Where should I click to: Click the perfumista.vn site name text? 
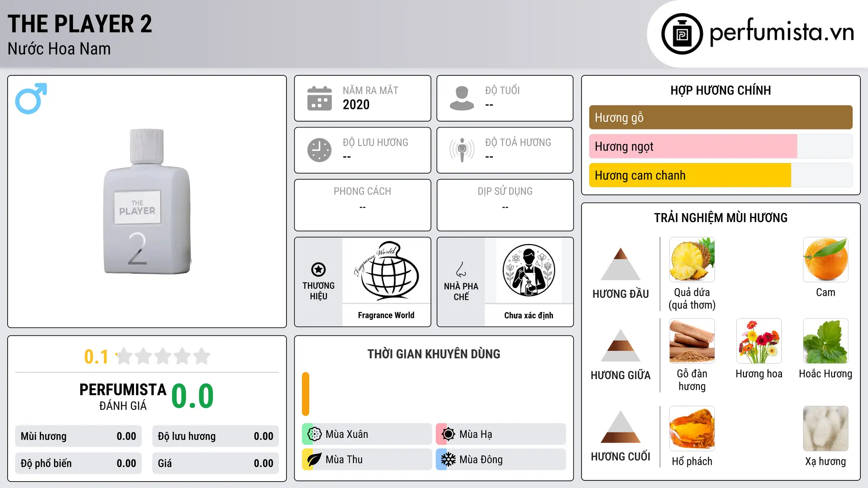coord(782,32)
